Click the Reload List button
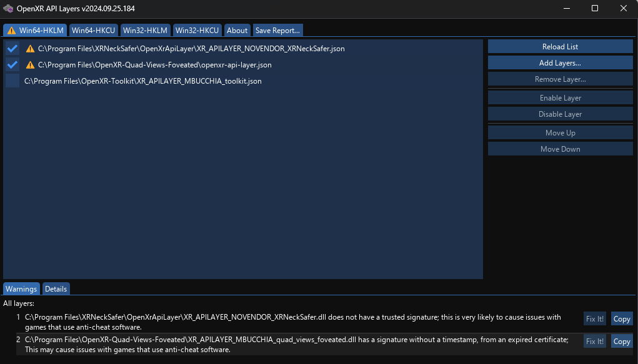The height and width of the screenshot is (364, 638). pyautogui.click(x=561, y=47)
